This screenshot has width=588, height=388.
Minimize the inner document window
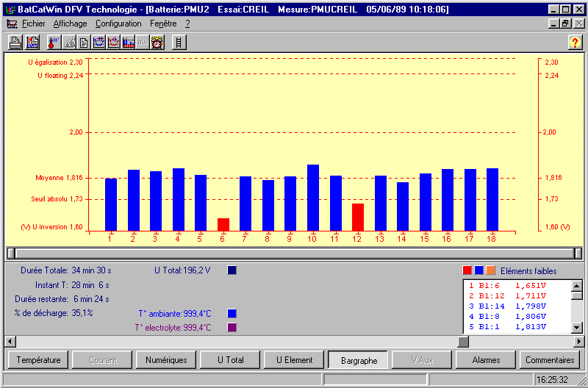(554, 24)
